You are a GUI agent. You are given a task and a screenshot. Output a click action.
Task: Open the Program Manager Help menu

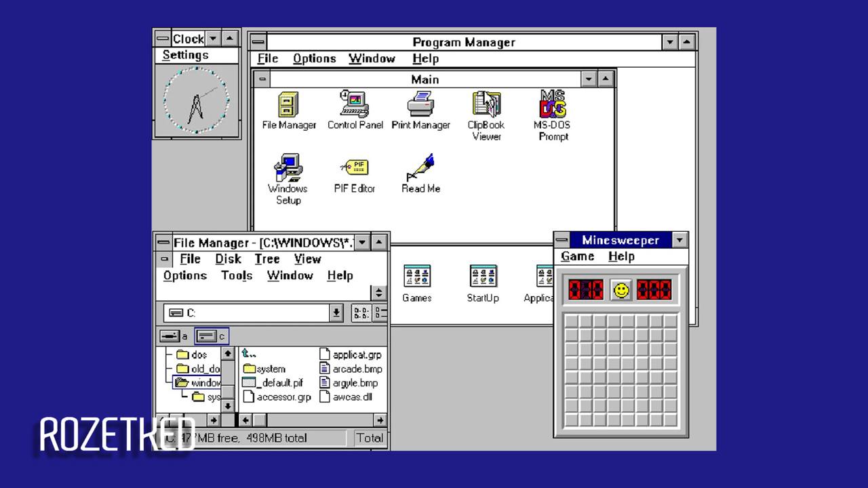tap(425, 59)
